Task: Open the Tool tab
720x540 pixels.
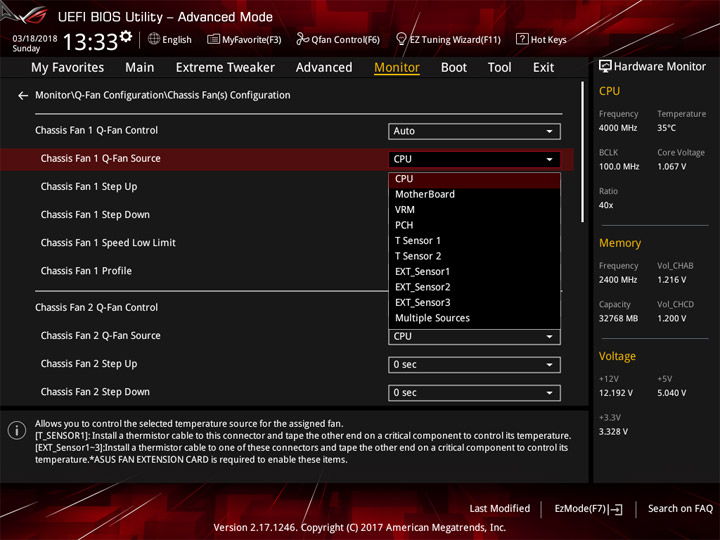Action: [x=499, y=68]
